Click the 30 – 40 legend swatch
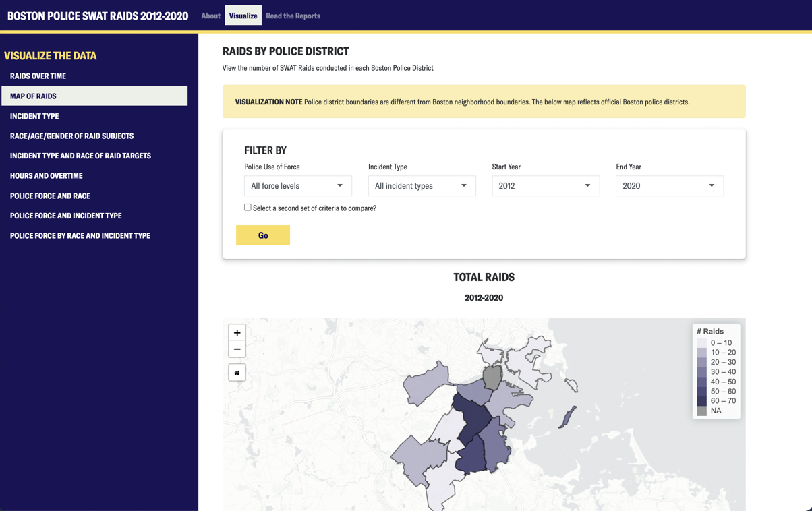This screenshot has width=812, height=511. (701, 372)
